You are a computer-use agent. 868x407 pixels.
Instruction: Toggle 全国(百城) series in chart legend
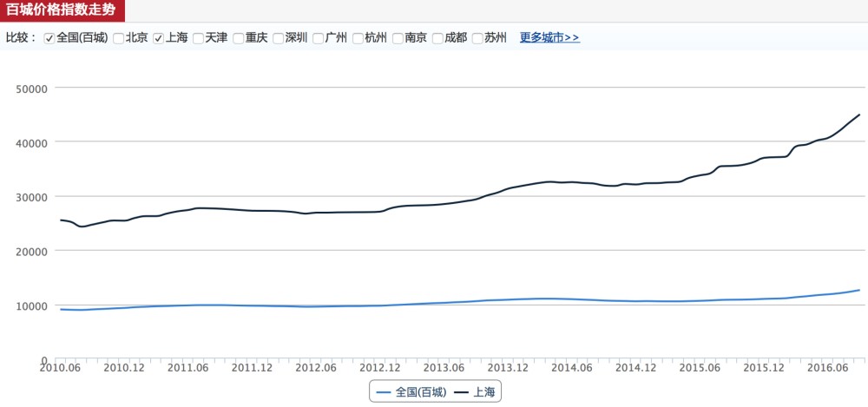[x=411, y=392]
